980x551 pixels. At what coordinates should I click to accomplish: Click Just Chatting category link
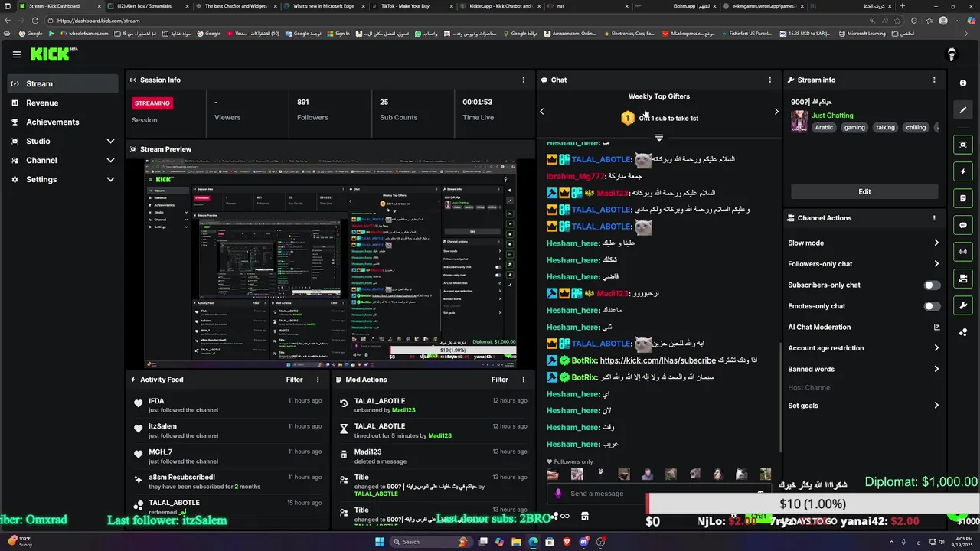tap(832, 116)
